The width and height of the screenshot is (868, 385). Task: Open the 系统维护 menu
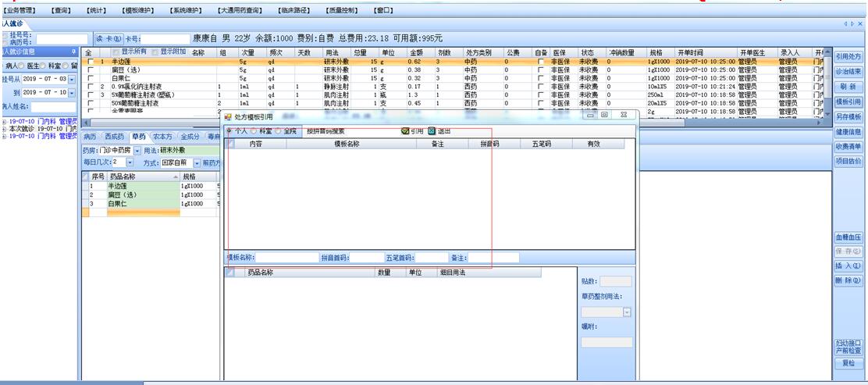(186, 10)
